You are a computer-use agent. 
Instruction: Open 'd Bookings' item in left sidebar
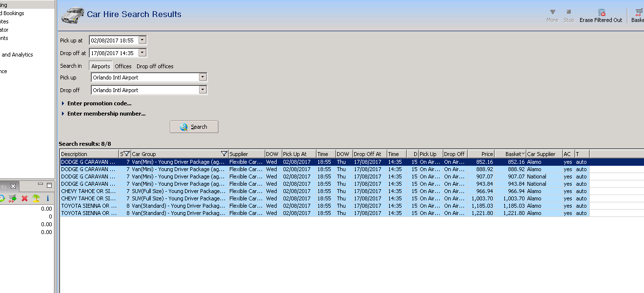12,13
